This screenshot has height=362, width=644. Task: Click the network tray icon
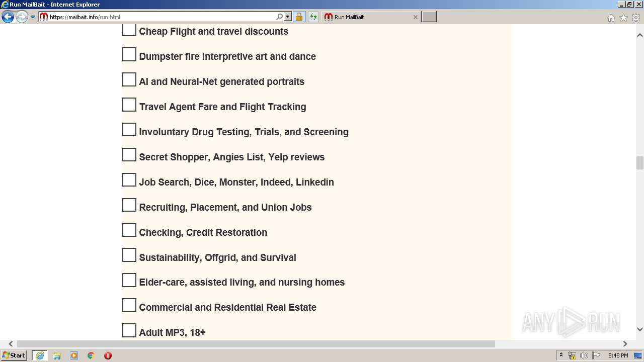coord(572,355)
